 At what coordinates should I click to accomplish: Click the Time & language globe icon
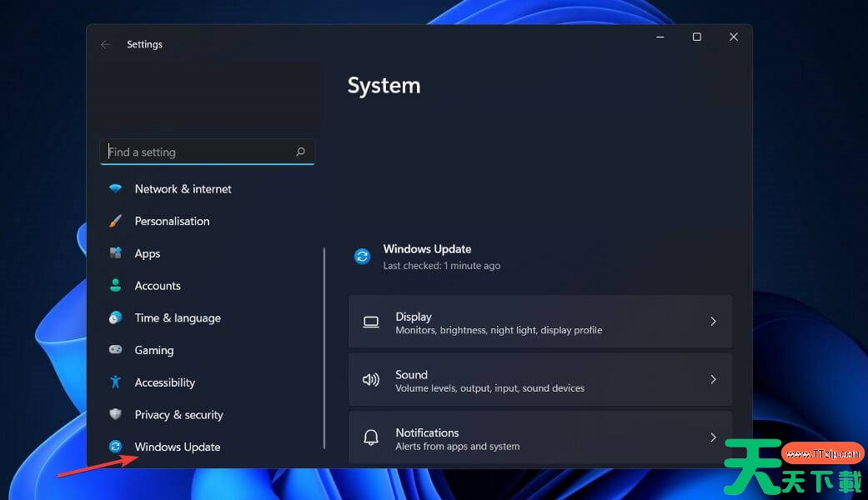(x=115, y=317)
